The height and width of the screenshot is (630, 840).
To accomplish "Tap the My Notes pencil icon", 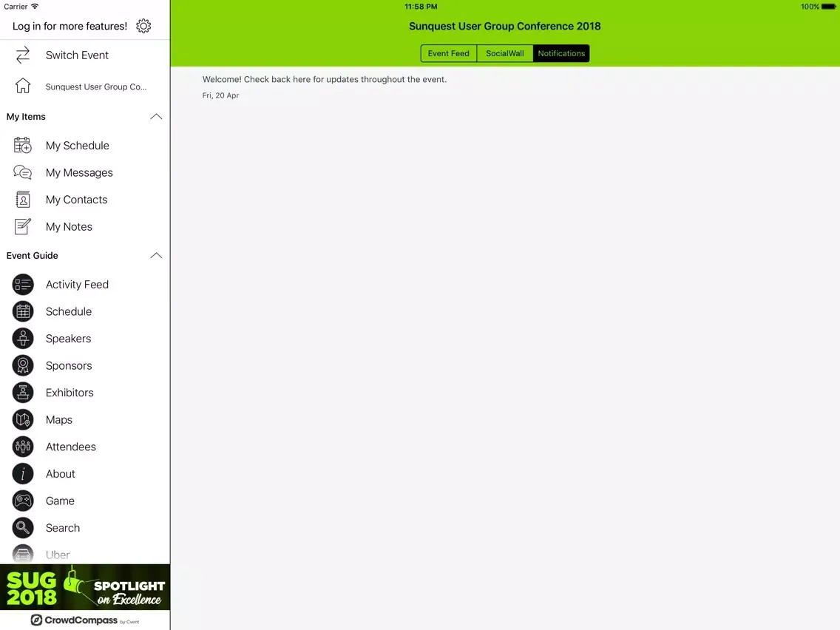I will 23,226.
